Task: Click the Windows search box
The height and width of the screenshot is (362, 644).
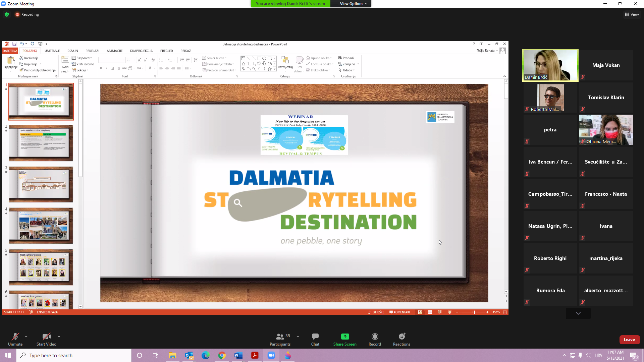Action: tap(74, 355)
